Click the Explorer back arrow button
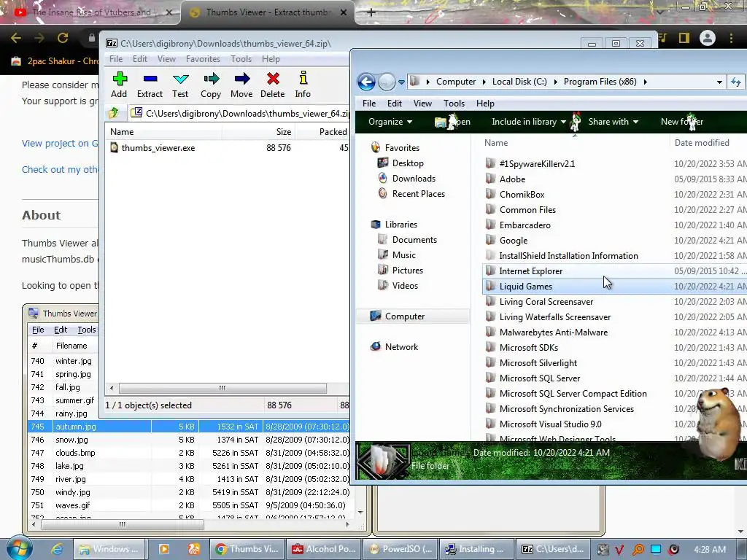 (x=366, y=82)
